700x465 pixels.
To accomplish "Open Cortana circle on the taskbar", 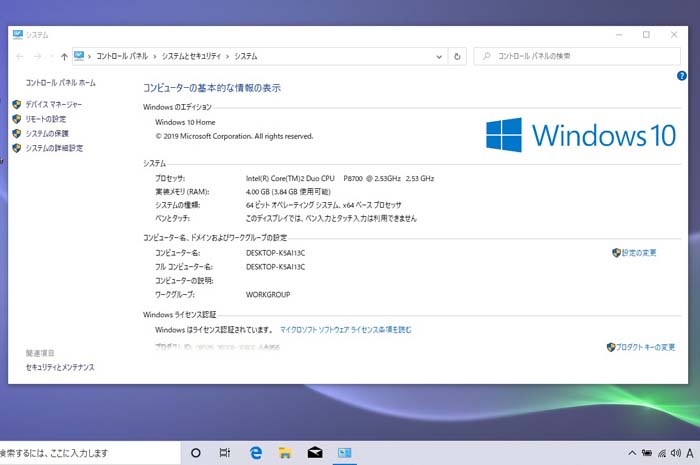I will click(196, 453).
